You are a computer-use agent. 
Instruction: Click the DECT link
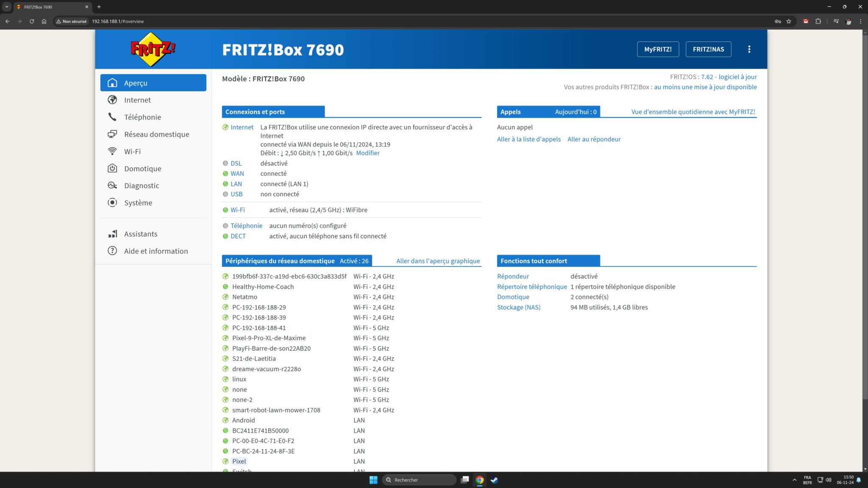238,236
